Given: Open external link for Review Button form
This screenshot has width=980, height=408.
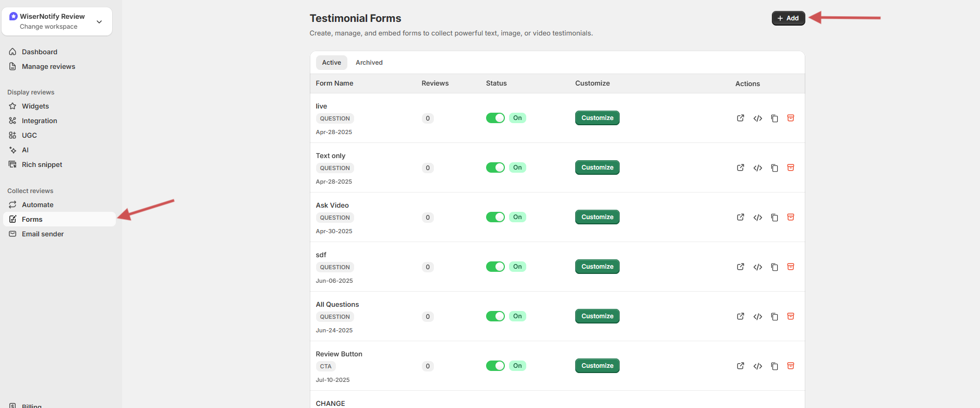Looking at the screenshot, I should [740, 366].
